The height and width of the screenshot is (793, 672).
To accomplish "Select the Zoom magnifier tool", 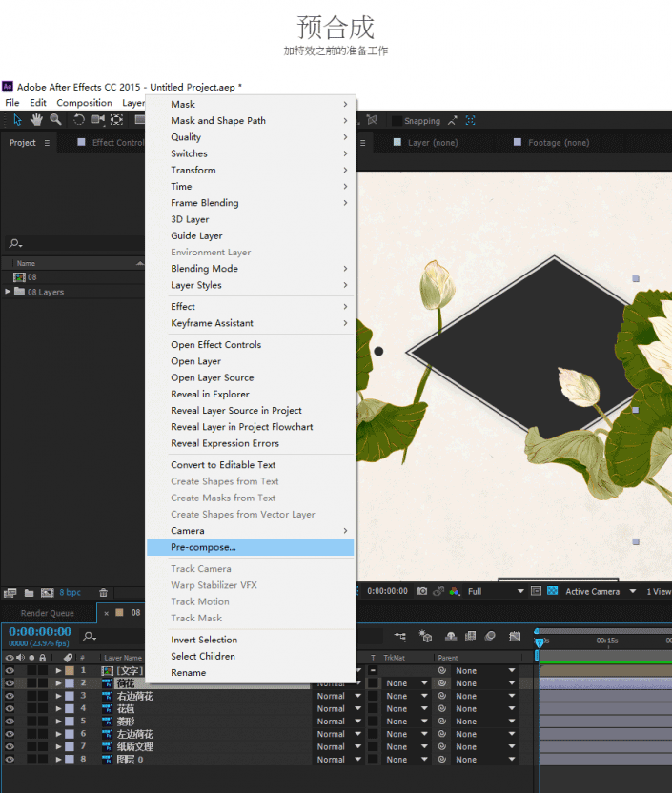I will coord(55,120).
